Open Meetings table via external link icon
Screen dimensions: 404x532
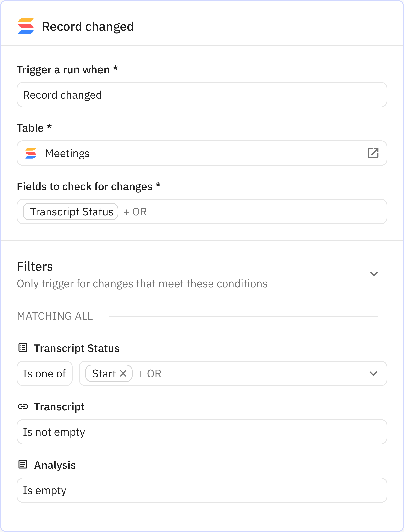pyautogui.click(x=373, y=153)
